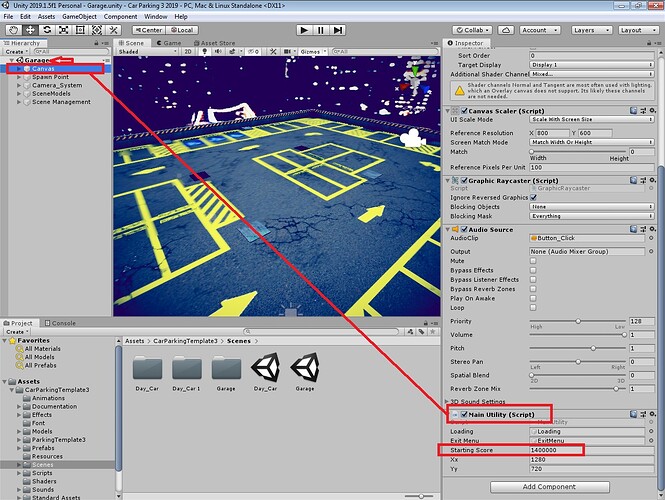Adjust the Volume slider

click(578, 335)
